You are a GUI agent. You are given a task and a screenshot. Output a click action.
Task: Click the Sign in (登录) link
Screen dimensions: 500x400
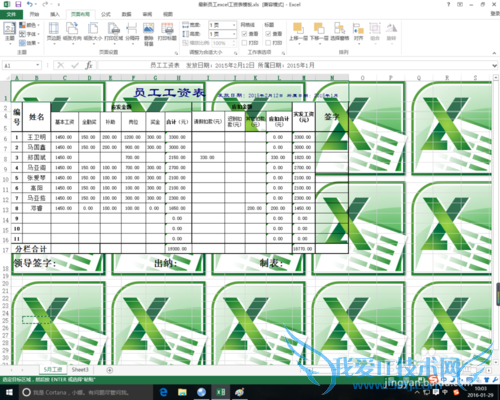tap(495, 13)
